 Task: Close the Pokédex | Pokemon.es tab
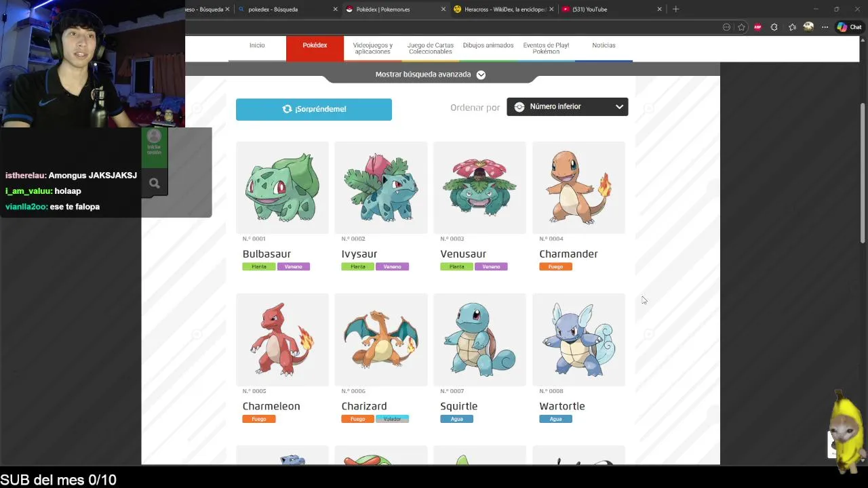443,9
